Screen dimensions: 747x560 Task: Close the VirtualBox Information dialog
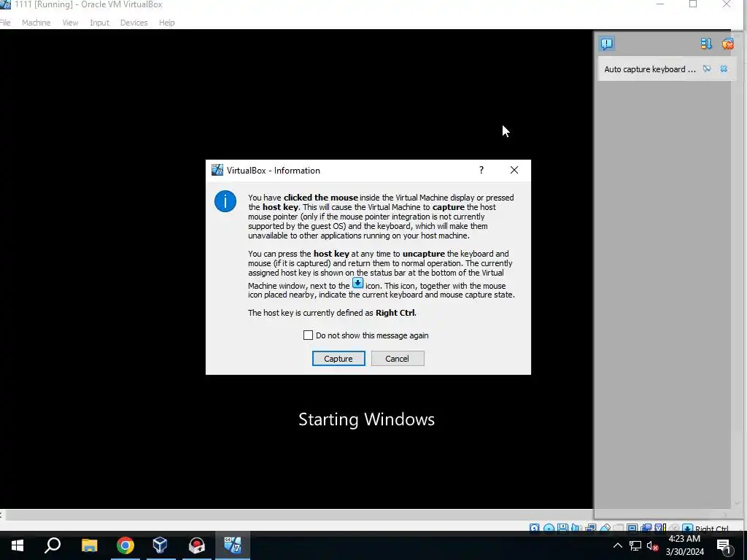coord(514,170)
